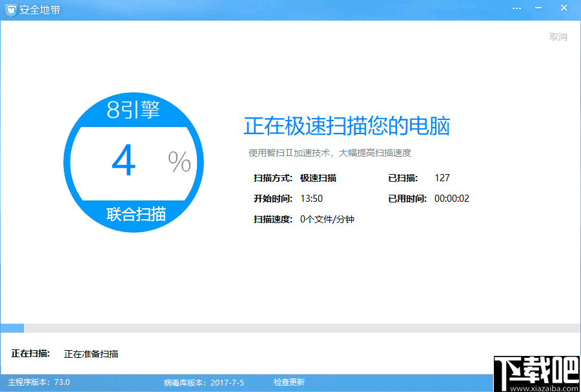This screenshot has height=392, width=581.
Task: Click the 扫描速度: label
Action: [x=273, y=219]
